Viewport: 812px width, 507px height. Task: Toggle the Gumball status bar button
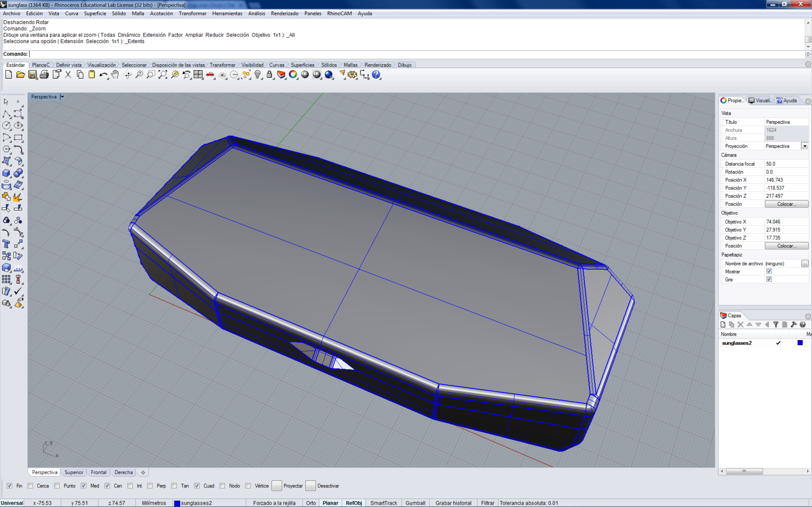(415, 503)
